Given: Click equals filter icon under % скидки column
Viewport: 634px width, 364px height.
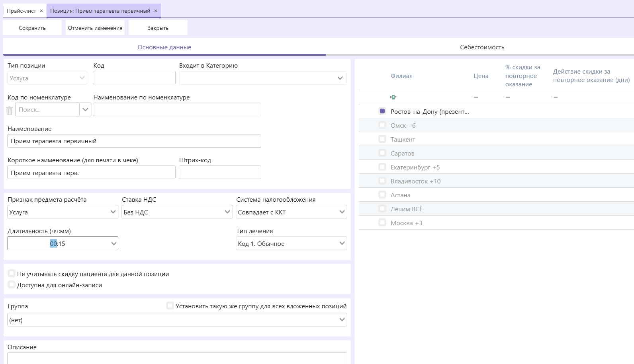Looking at the screenshot, I should 508,97.
